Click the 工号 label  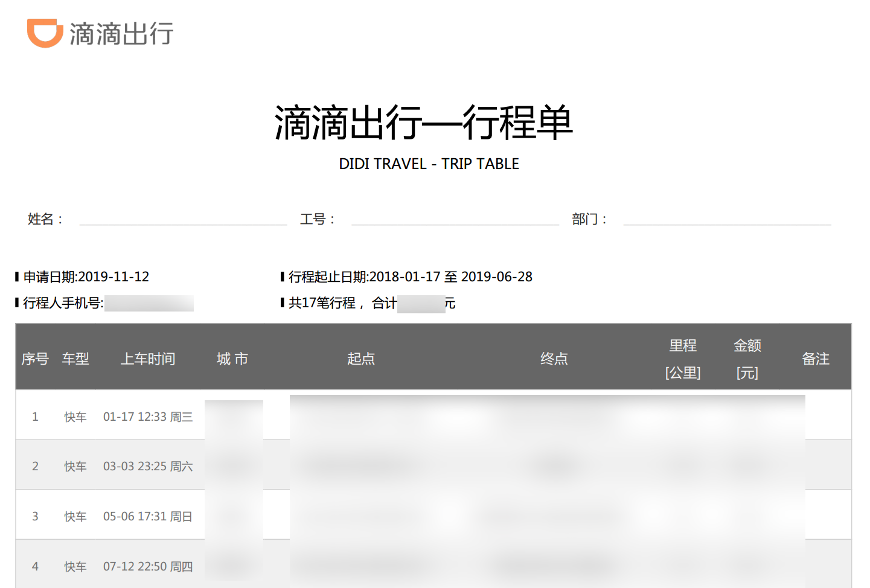(x=318, y=219)
